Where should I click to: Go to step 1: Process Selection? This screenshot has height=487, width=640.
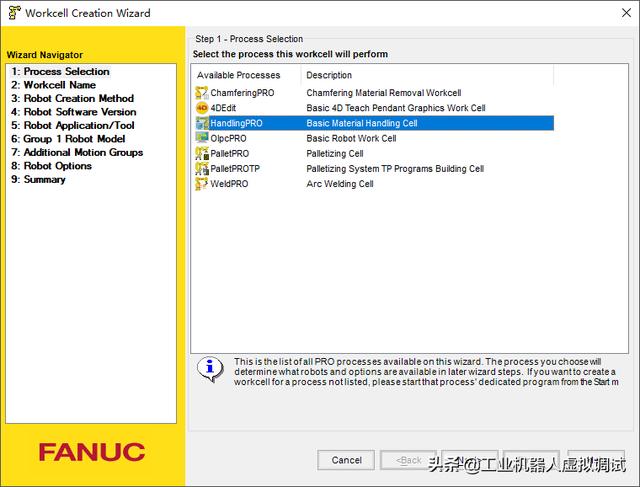(x=60, y=71)
